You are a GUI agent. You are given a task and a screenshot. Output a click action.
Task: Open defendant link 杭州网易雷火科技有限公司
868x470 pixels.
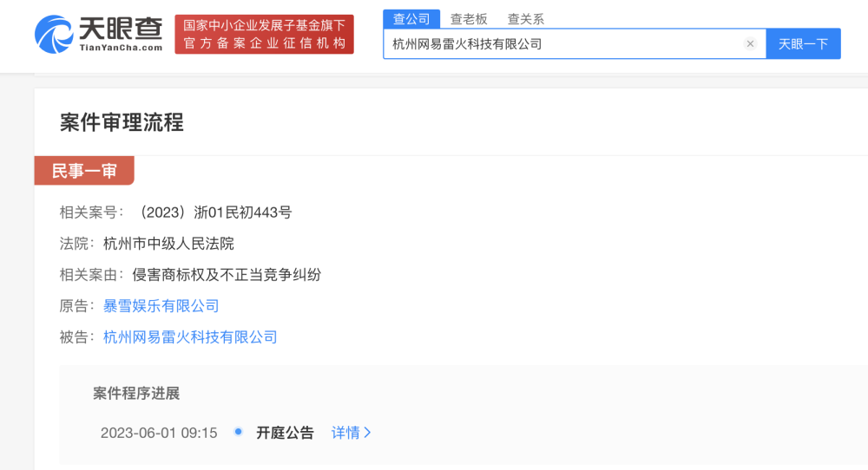click(190, 337)
